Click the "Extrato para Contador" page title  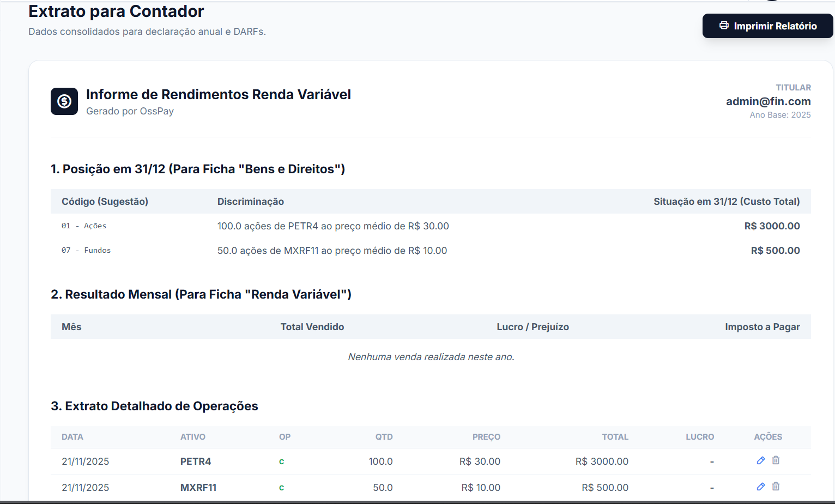point(116,11)
